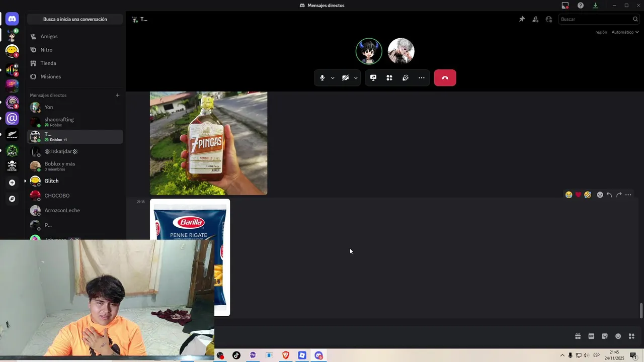The image size is (644, 362).
Task: Open 7 Pingas bottle image
Action: 208,143
